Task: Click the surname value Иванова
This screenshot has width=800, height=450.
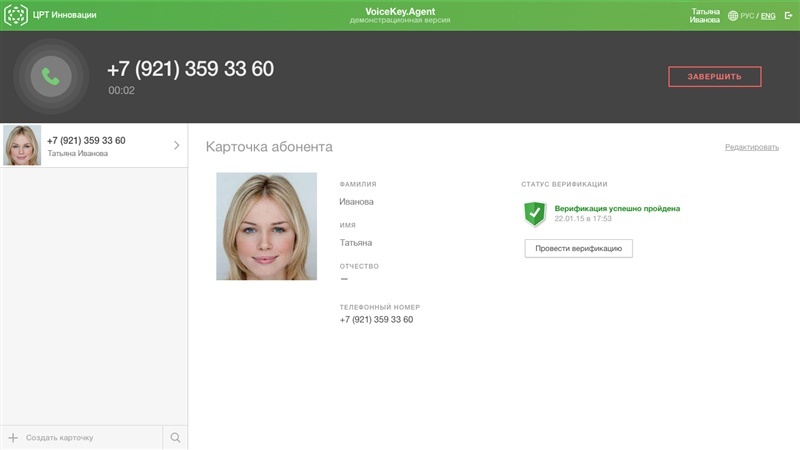Action: 356,202
